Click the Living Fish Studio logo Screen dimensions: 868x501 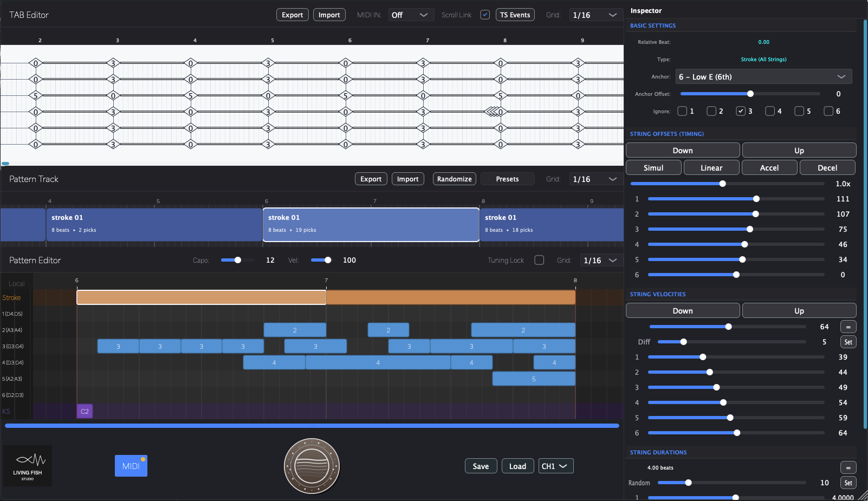[28, 466]
